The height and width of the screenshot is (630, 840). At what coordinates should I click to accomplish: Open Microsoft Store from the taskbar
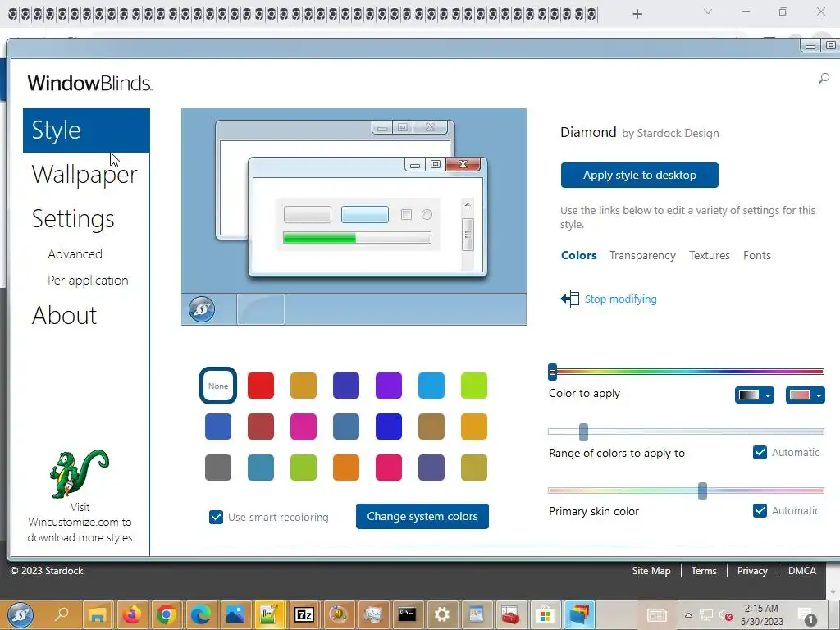pyautogui.click(x=545, y=615)
